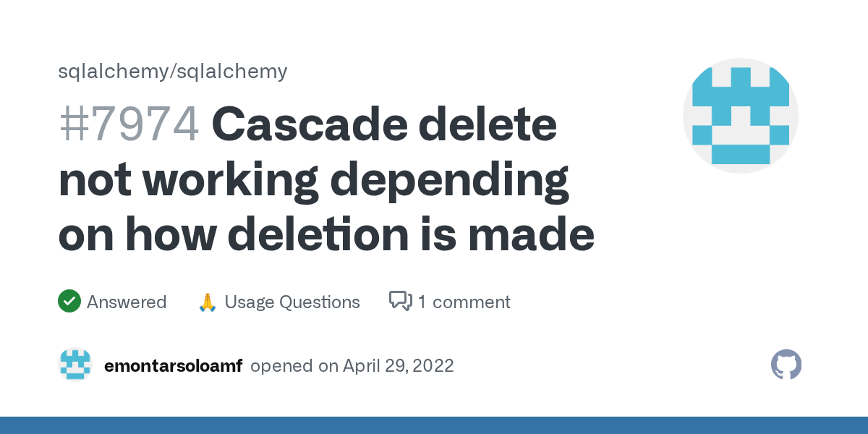Click the emontarsoloamf username

[174, 365]
